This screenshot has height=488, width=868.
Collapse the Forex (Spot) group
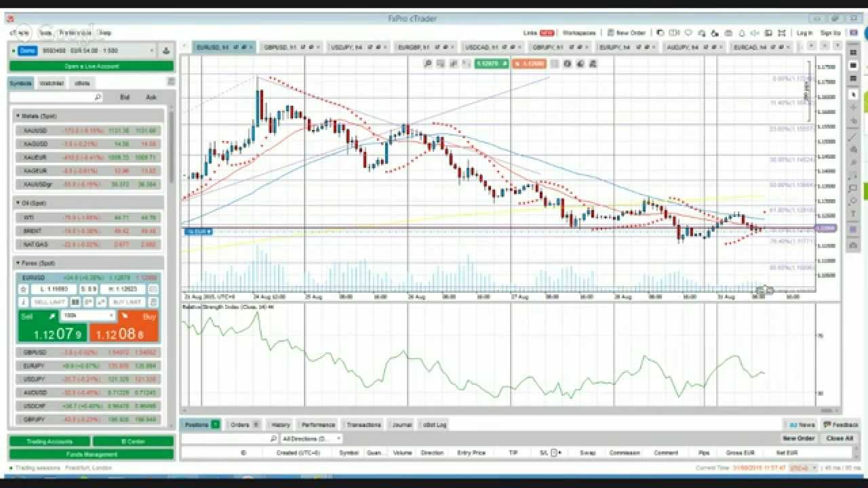[x=87, y=263]
